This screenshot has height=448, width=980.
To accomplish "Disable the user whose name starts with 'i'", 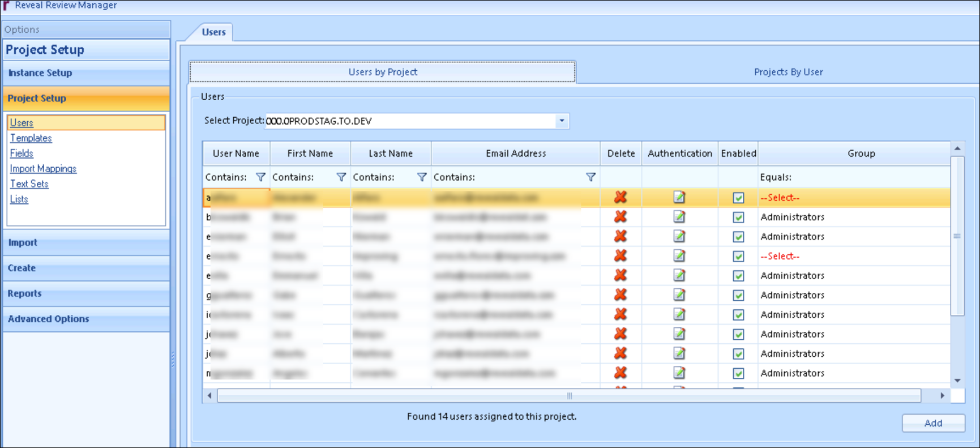I will [x=738, y=315].
